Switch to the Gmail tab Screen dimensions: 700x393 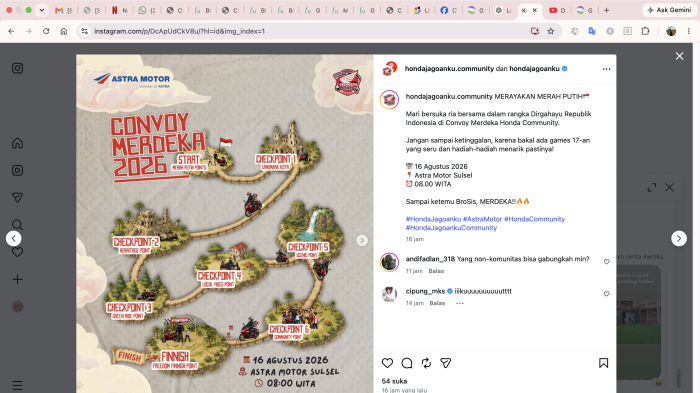click(x=63, y=10)
